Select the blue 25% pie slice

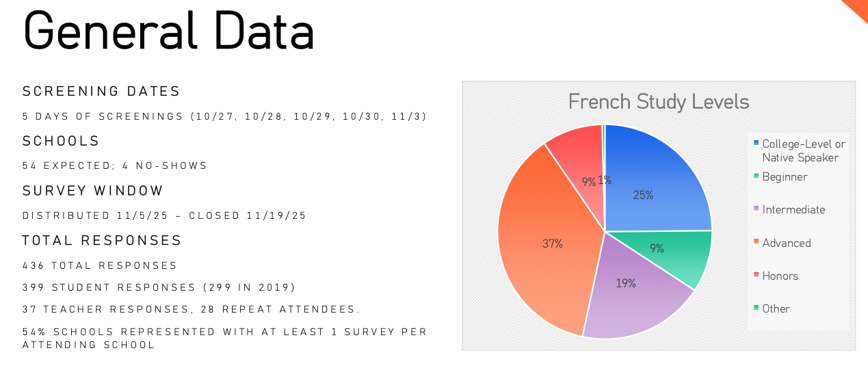(x=650, y=185)
